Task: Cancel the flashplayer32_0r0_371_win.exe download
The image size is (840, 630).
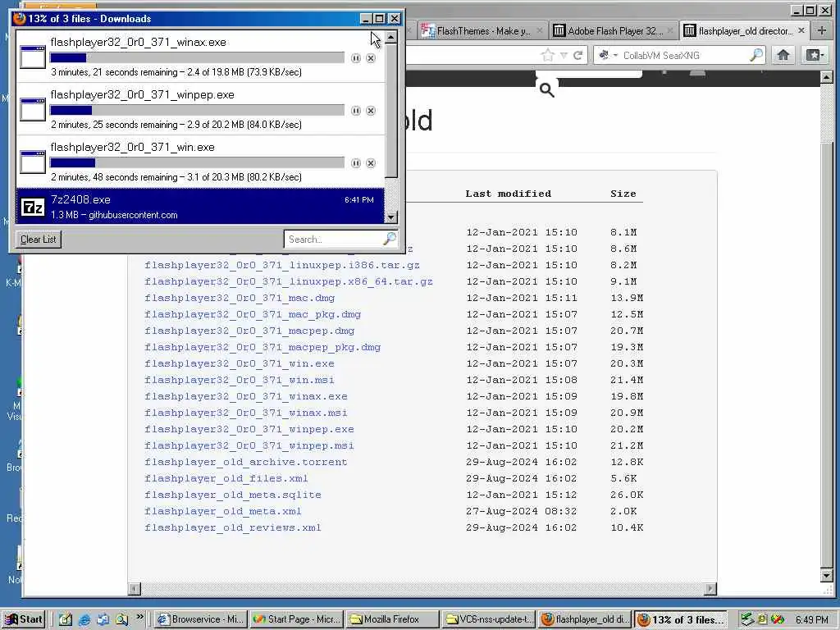Action: [x=371, y=163]
